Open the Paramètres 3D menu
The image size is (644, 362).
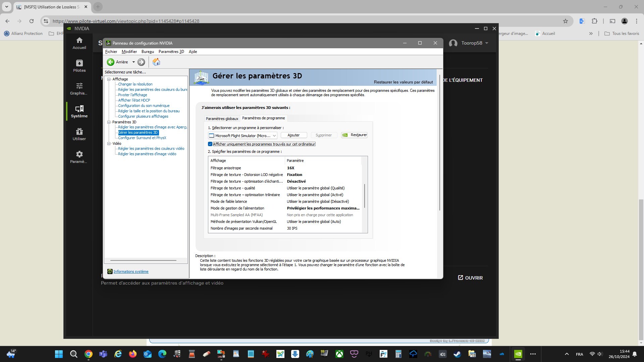pyautogui.click(x=171, y=52)
